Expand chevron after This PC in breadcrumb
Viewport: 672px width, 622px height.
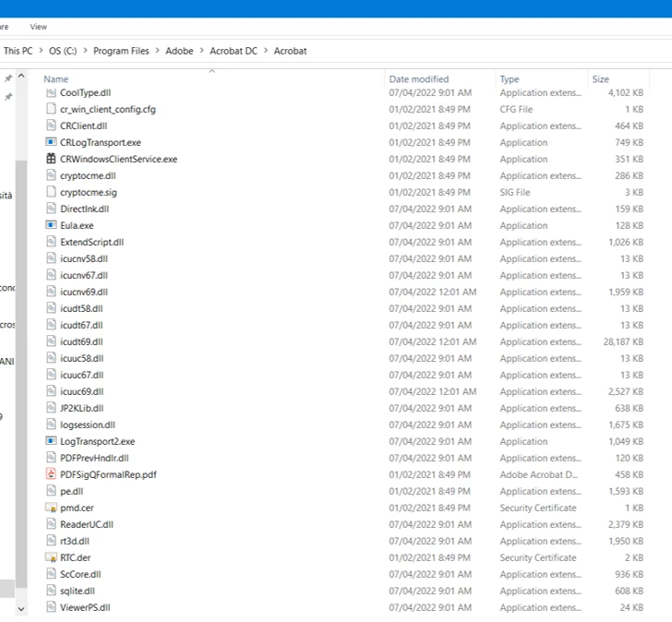41,51
